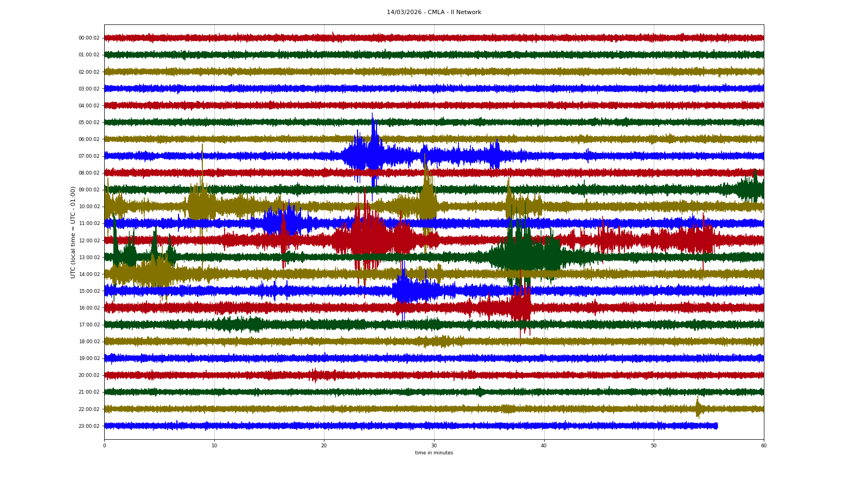Click the x-axis tick label 10
Image resolution: width=868 pixels, height=488 pixels.
pyautogui.click(x=214, y=446)
